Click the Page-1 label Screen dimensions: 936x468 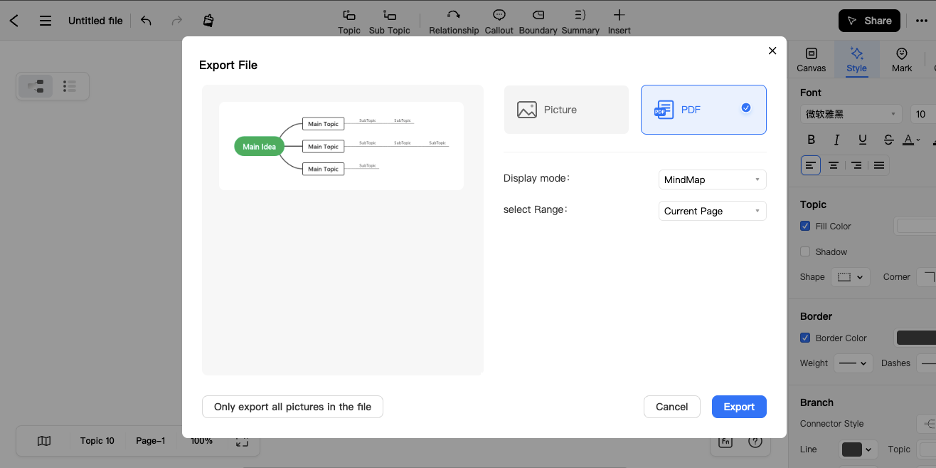(150, 441)
